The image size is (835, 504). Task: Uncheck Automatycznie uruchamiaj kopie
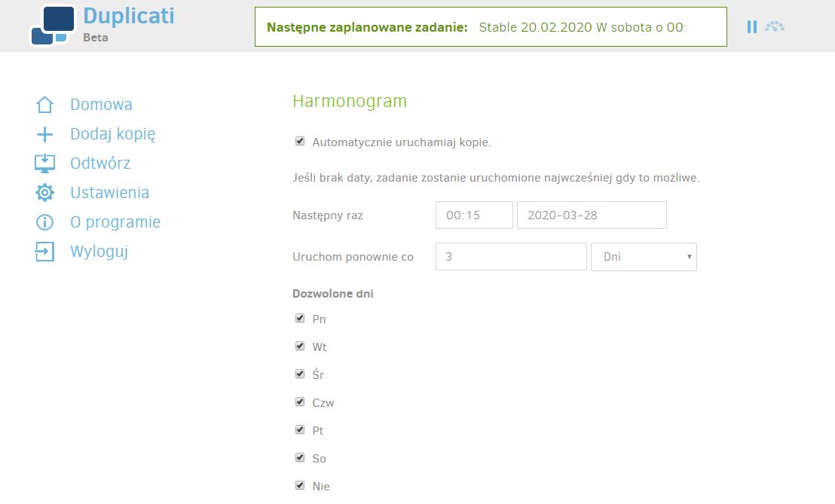tap(300, 141)
